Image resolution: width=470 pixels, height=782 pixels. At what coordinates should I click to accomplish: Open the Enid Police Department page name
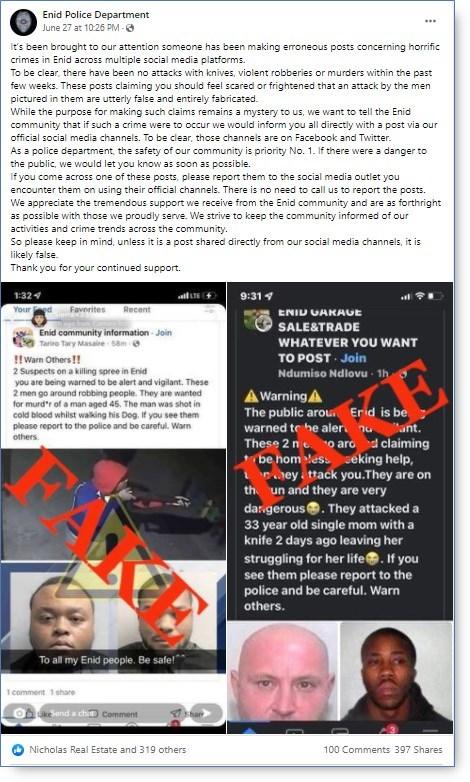click(x=96, y=15)
